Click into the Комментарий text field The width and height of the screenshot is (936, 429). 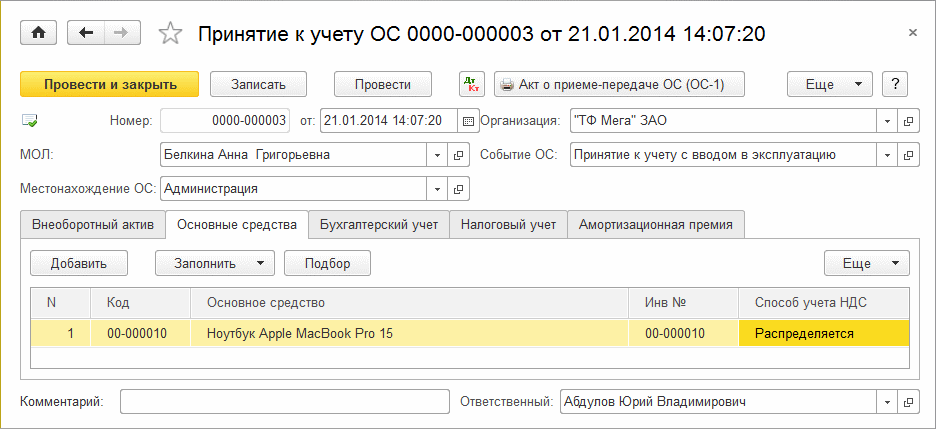[x=285, y=402]
